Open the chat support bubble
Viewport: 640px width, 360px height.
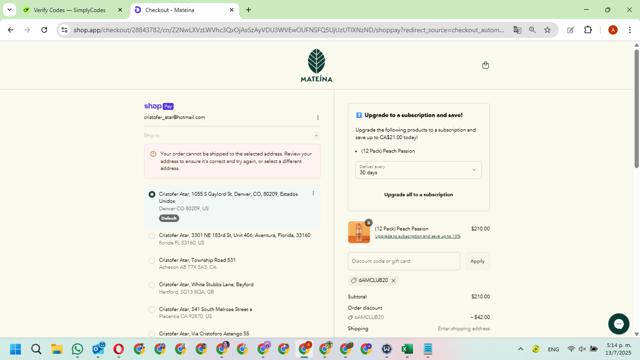[618, 324]
